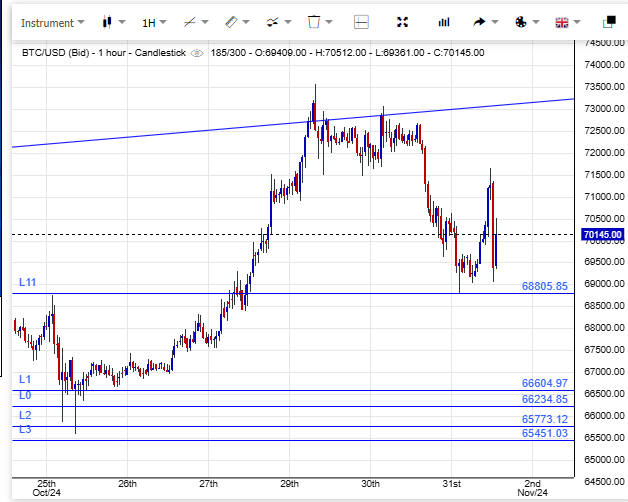Select the L0 horizontal line label

coord(25,395)
